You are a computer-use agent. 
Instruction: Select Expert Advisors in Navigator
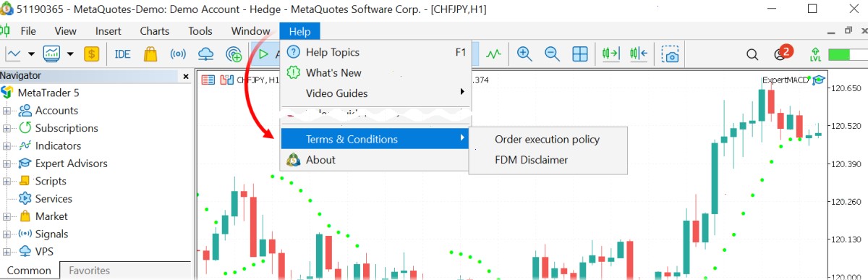click(71, 164)
